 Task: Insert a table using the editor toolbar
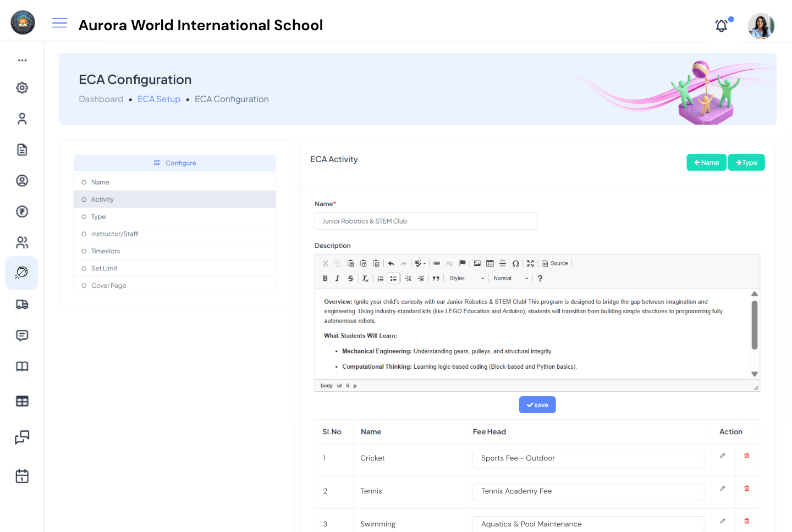tap(490, 263)
